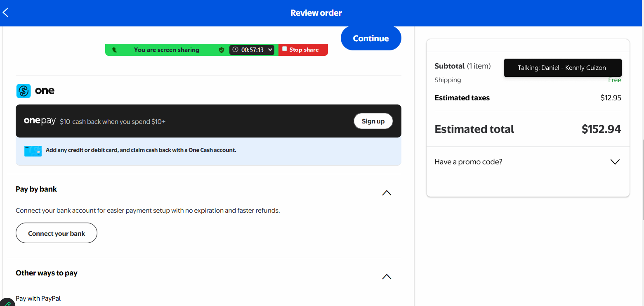Click the 'Connect your bank account for easier payment' text
Image resolution: width=644 pixels, height=306 pixels.
point(148,211)
